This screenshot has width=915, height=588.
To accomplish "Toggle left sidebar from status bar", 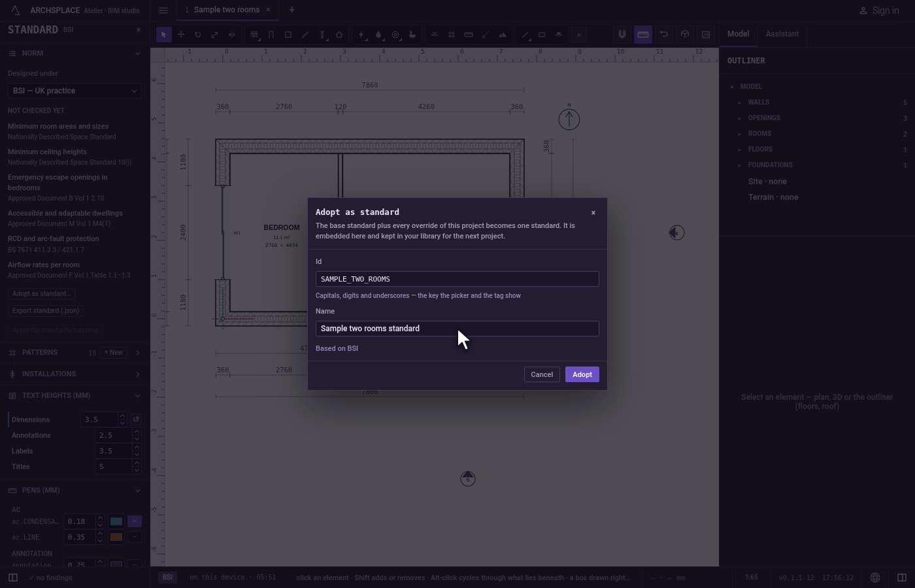I will pyautogui.click(x=12, y=578).
